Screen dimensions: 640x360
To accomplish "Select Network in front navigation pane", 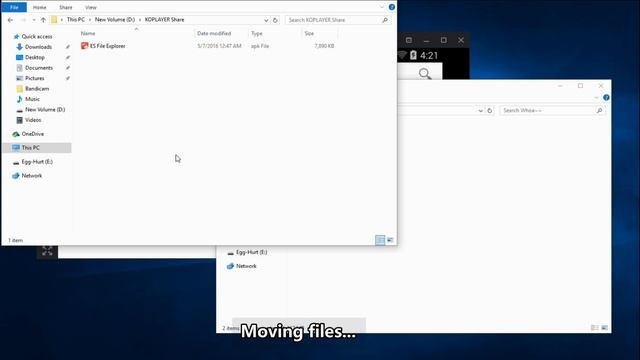I will pos(31,176).
